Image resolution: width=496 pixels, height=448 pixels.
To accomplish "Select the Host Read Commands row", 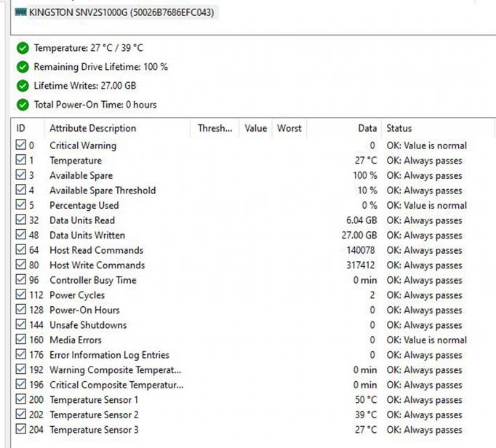I will coord(253,250).
